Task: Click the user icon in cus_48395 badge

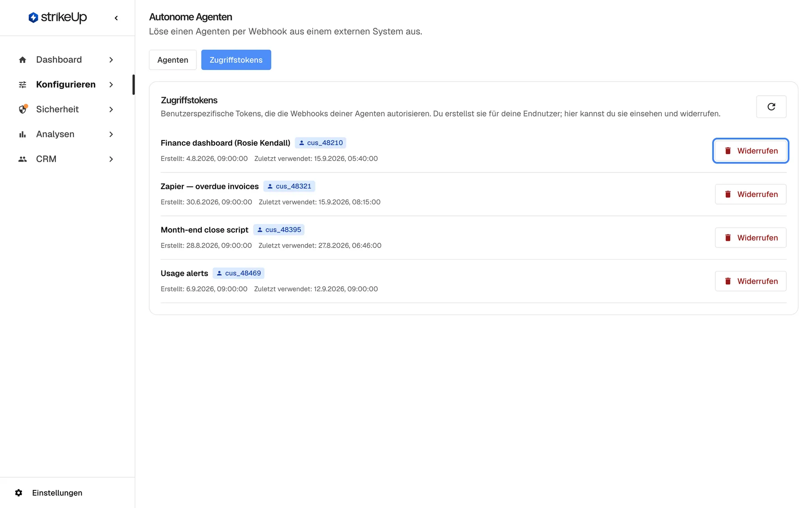Action: pyautogui.click(x=260, y=230)
